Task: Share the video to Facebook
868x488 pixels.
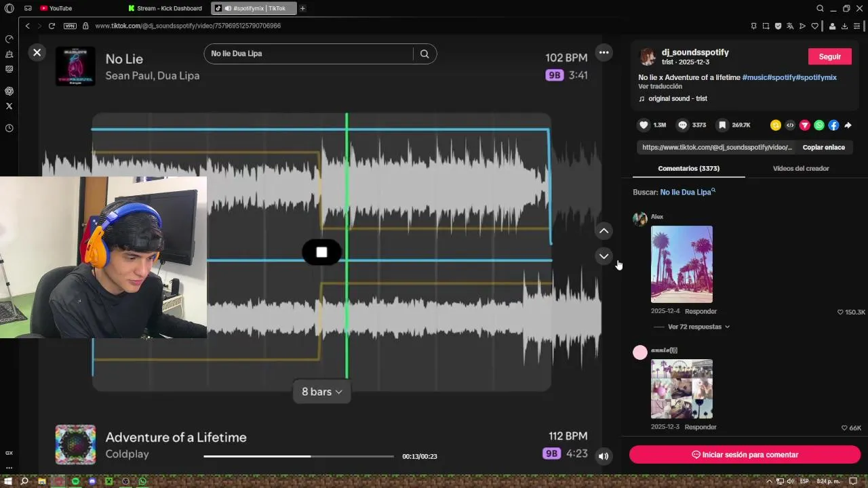Action: click(x=833, y=125)
